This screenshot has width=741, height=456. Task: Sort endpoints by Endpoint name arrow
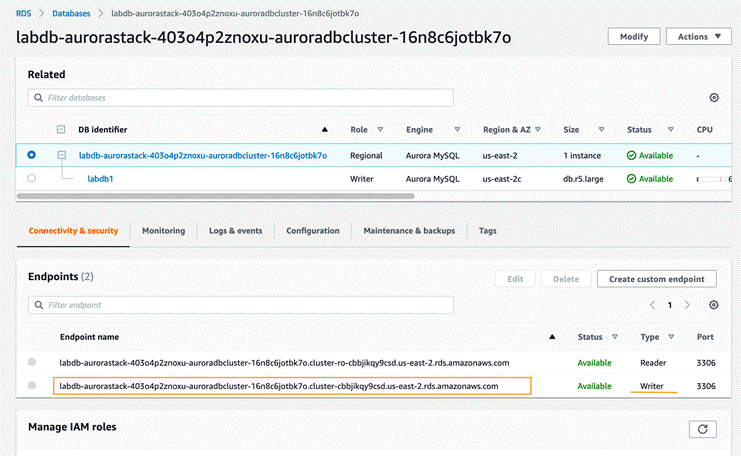pos(552,337)
